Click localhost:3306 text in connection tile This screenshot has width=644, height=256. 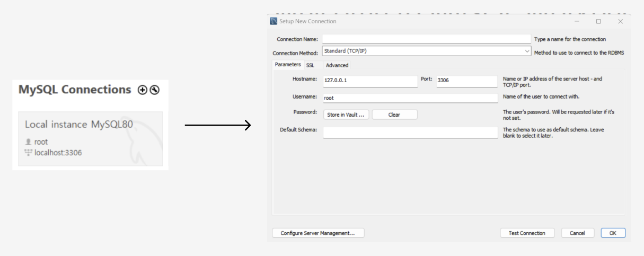pyautogui.click(x=58, y=153)
